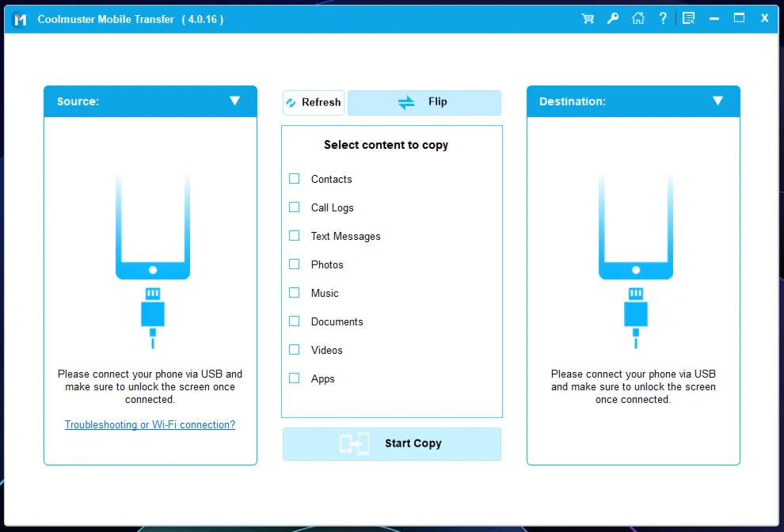Open the shopping cart purchase icon
Image resolution: width=784 pixels, height=532 pixels.
(x=588, y=19)
